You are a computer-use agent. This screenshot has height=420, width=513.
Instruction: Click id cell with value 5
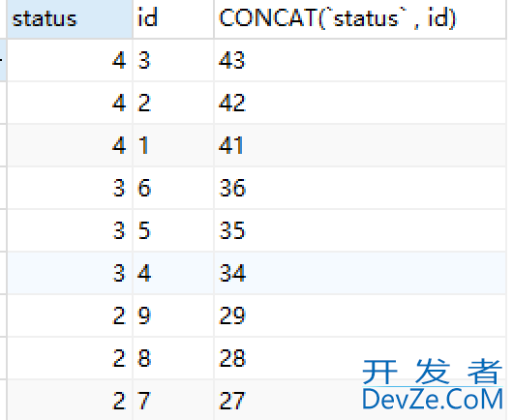(x=173, y=230)
